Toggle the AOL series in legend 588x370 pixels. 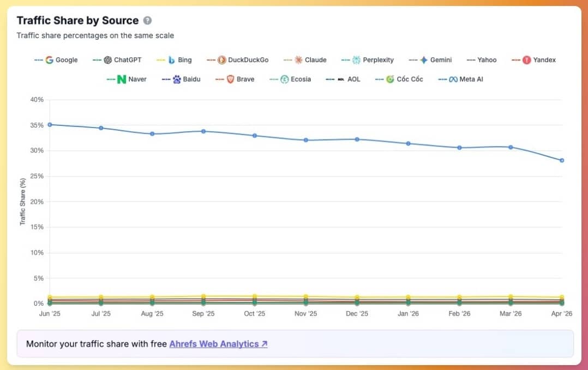[343, 80]
